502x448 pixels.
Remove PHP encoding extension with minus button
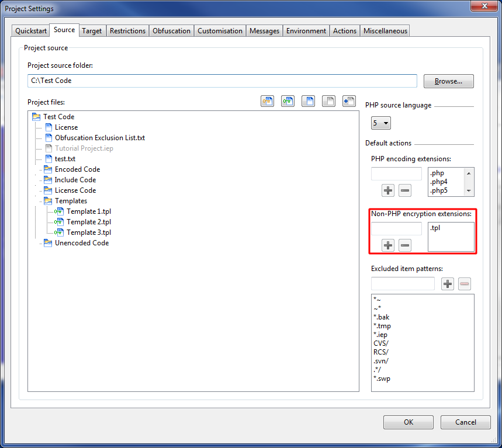[x=404, y=190]
